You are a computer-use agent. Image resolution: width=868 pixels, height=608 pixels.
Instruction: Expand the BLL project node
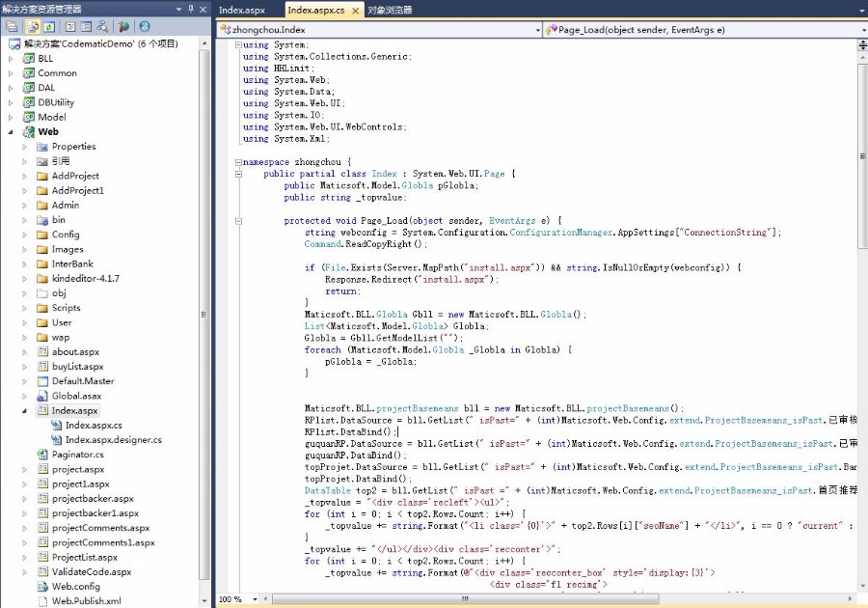click(x=11, y=59)
